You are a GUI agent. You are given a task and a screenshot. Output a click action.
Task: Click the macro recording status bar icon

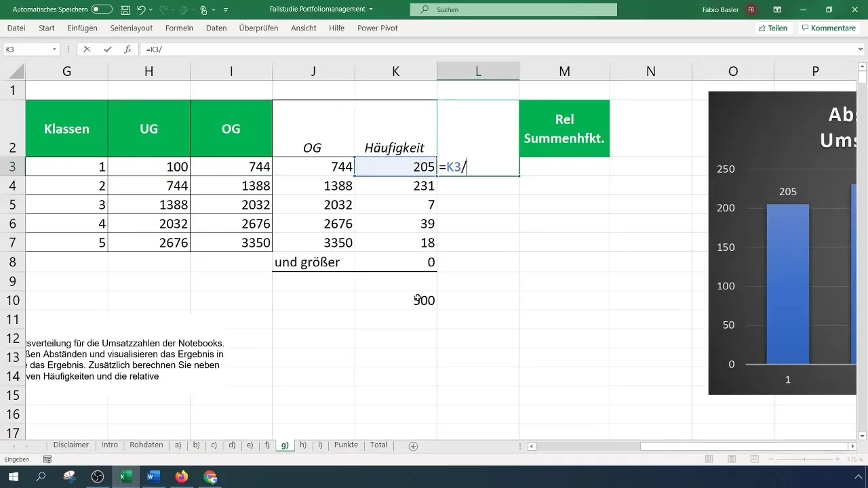pyautogui.click(x=47, y=460)
